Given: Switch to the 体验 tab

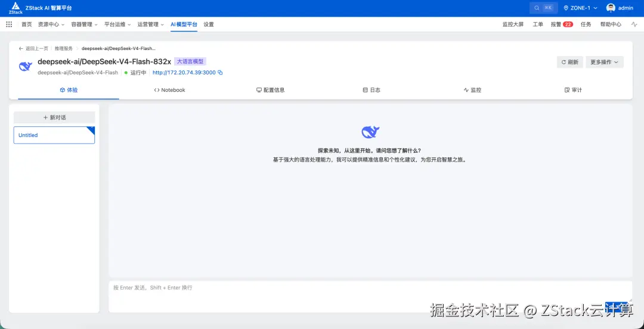Looking at the screenshot, I should (x=69, y=90).
